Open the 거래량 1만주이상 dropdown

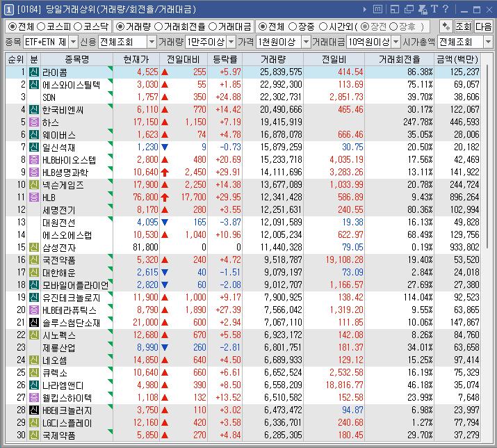[x=231, y=42]
